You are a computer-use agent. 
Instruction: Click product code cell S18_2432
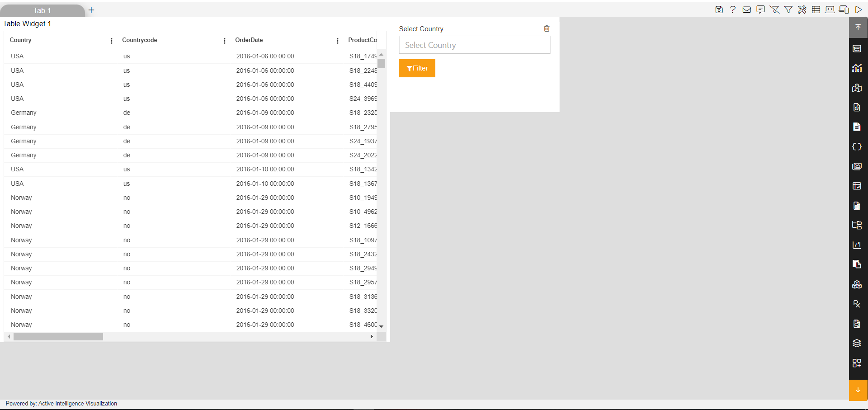pos(363,254)
